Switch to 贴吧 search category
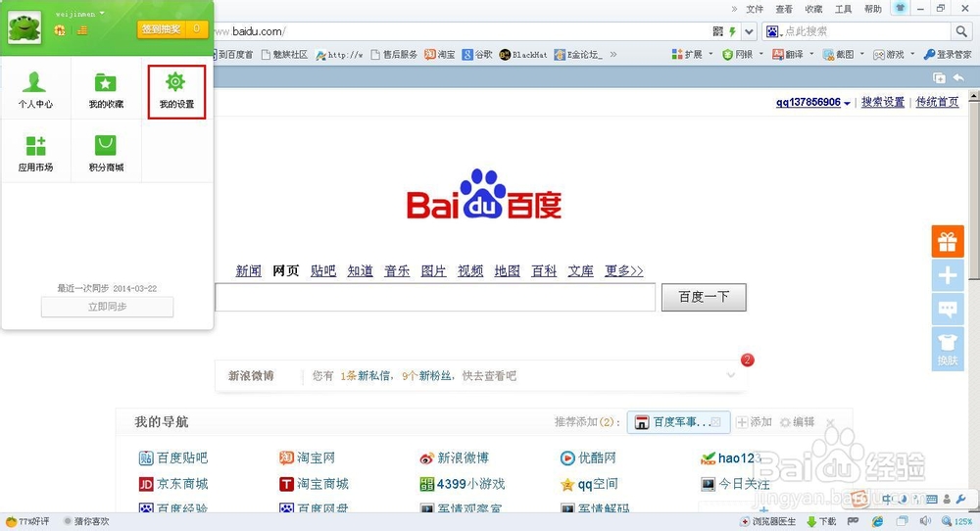Viewport: 980px width, 531px height. [323, 271]
